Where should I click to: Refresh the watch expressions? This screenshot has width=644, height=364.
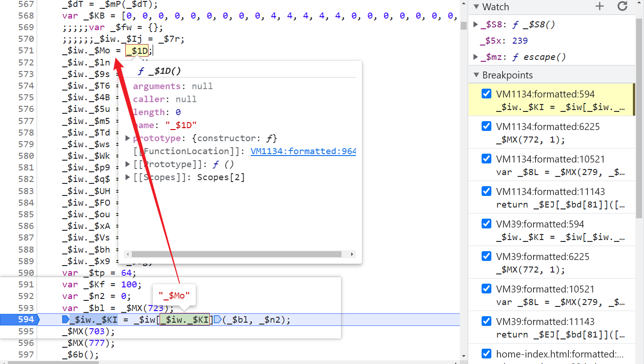[622, 6]
